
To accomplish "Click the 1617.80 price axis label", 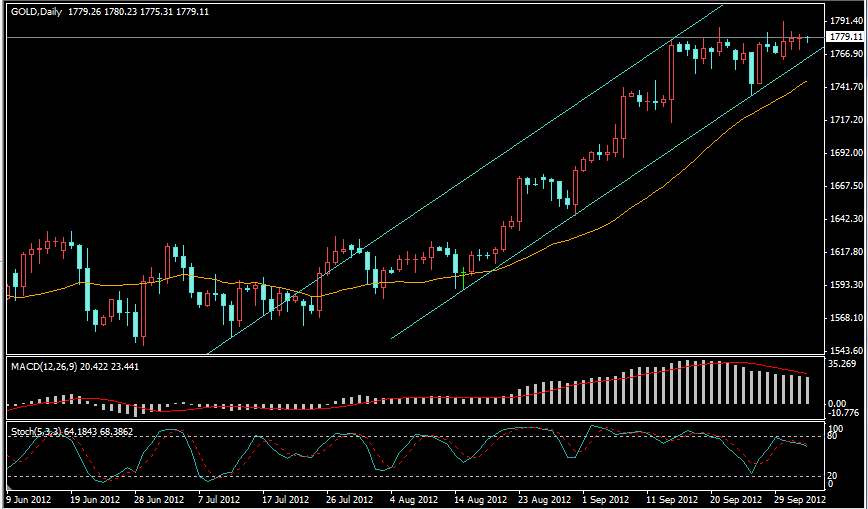I will 846,251.
